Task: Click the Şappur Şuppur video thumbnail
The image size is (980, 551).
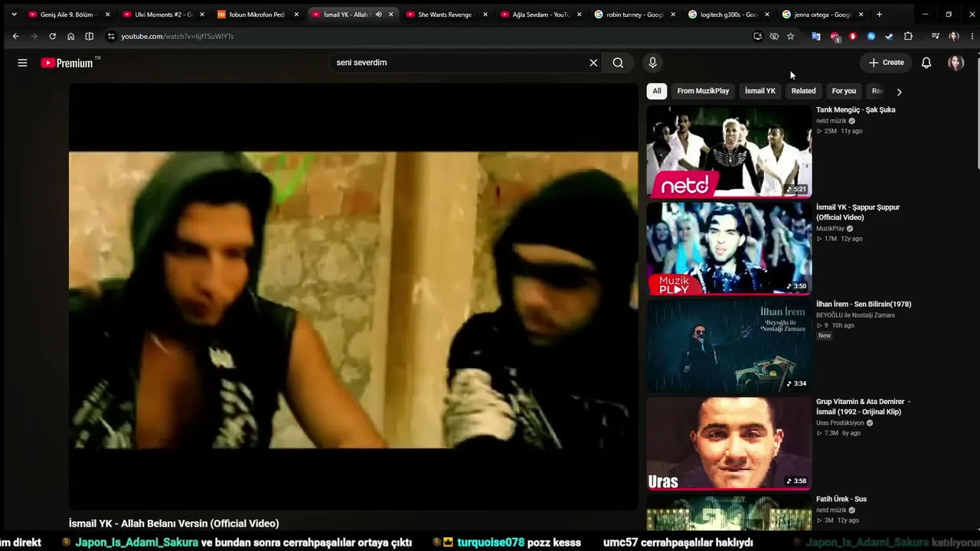Action: point(729,248)
